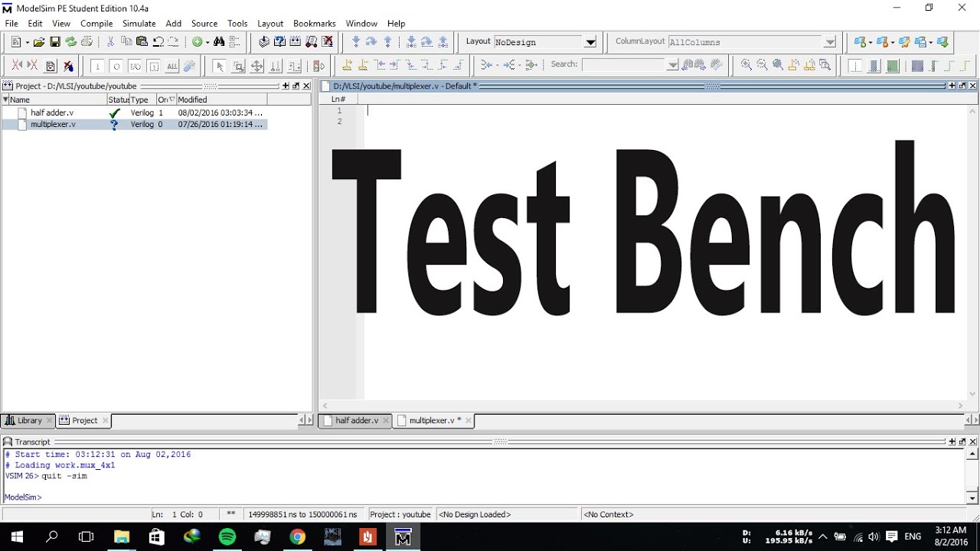Click the Open folder toolbar icon
The image size is (980, 551).
(39, 42)
